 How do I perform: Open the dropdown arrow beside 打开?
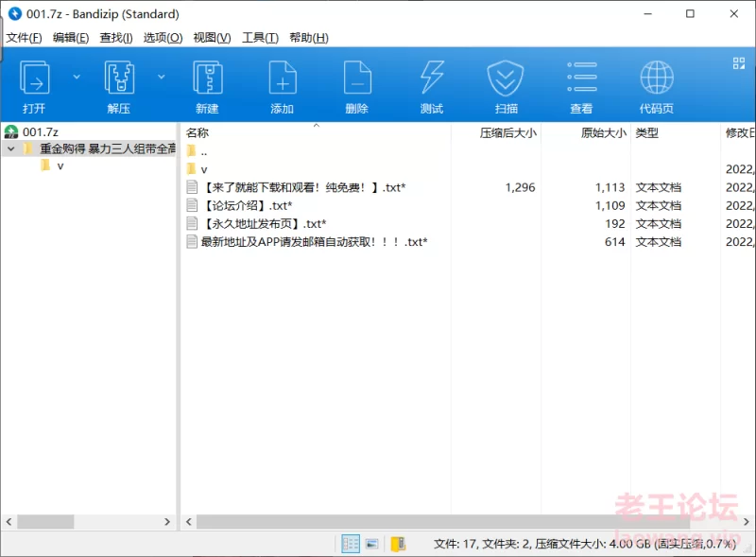[77, 77]
